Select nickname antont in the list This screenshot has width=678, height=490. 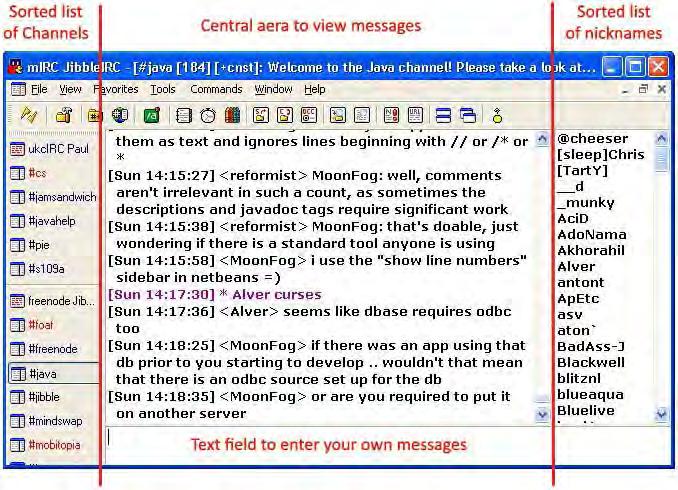580,282
